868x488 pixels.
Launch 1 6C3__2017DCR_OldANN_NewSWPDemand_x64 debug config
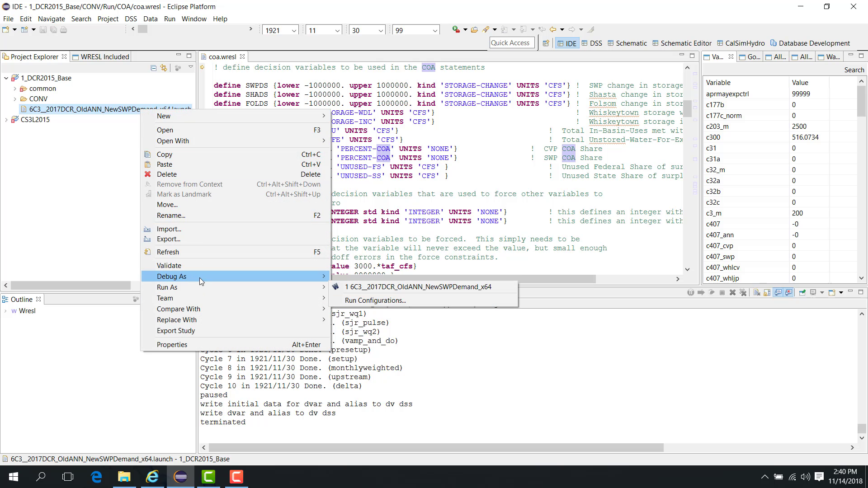424,287
